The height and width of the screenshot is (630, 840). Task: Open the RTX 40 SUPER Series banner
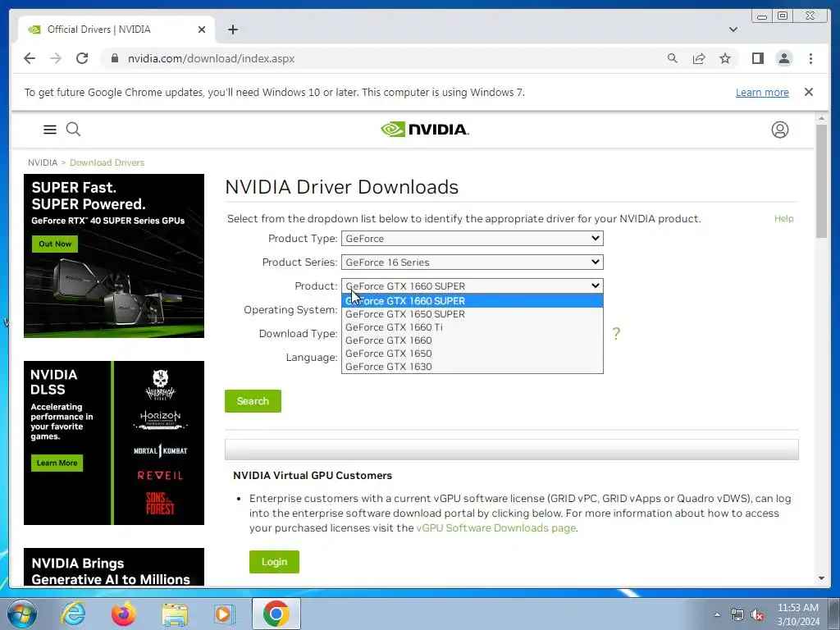pyautogui.click(x=113, y=256)
